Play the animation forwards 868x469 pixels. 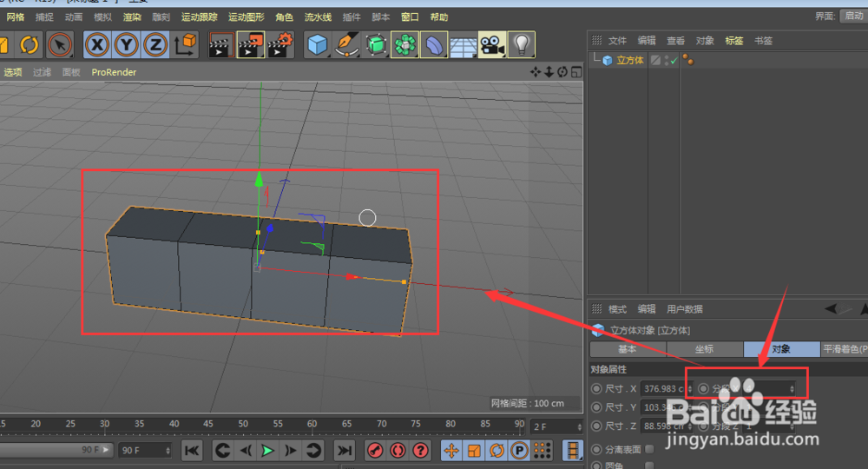coord(267,451)
